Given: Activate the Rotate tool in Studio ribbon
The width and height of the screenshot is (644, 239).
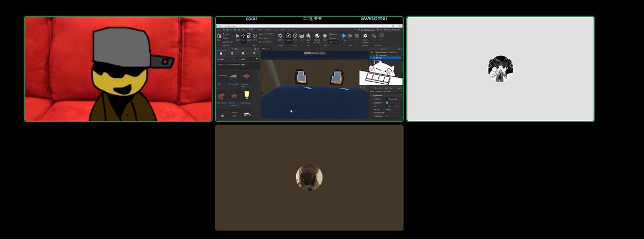Looking at the screenshot, I should coord(255,37).
